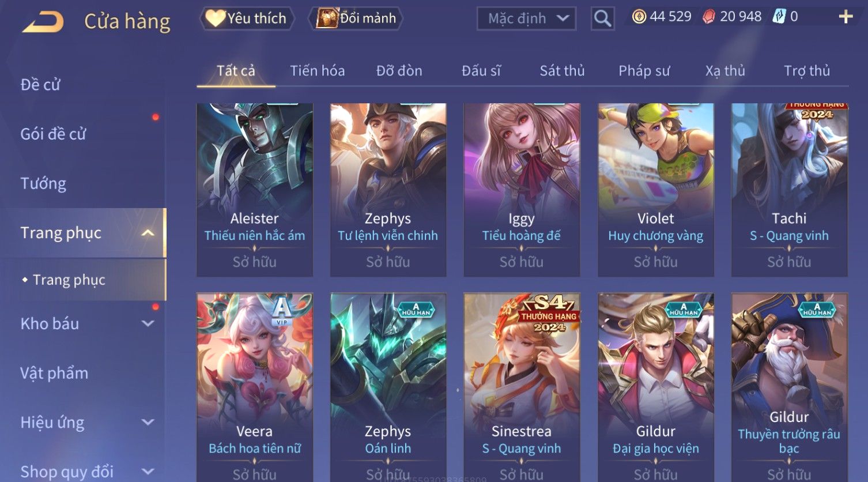
Task: Expand the Hiệu ứng sidebar section
Action: [x=148, y=422]
